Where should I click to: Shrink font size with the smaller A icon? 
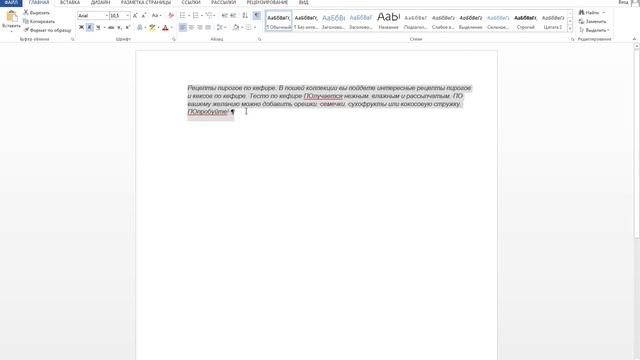pyautogui.click(x=143, y=16)
